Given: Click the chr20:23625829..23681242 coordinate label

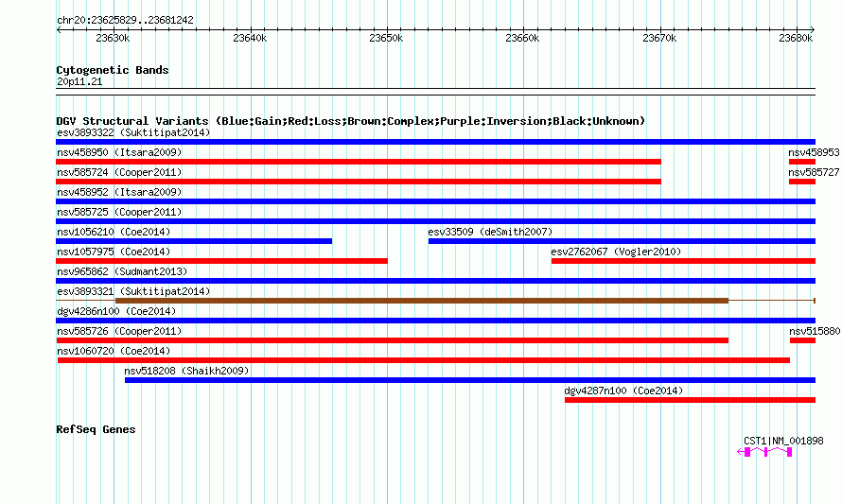Looking at the screenshot, I should click(x=125, y=20).
